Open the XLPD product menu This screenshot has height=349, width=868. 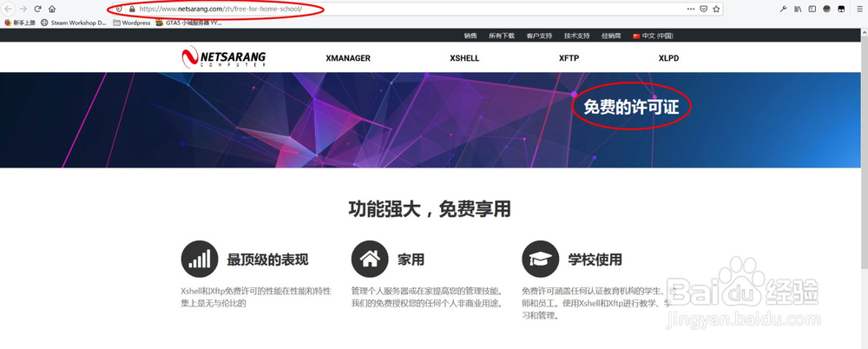[x=668, y=58]
